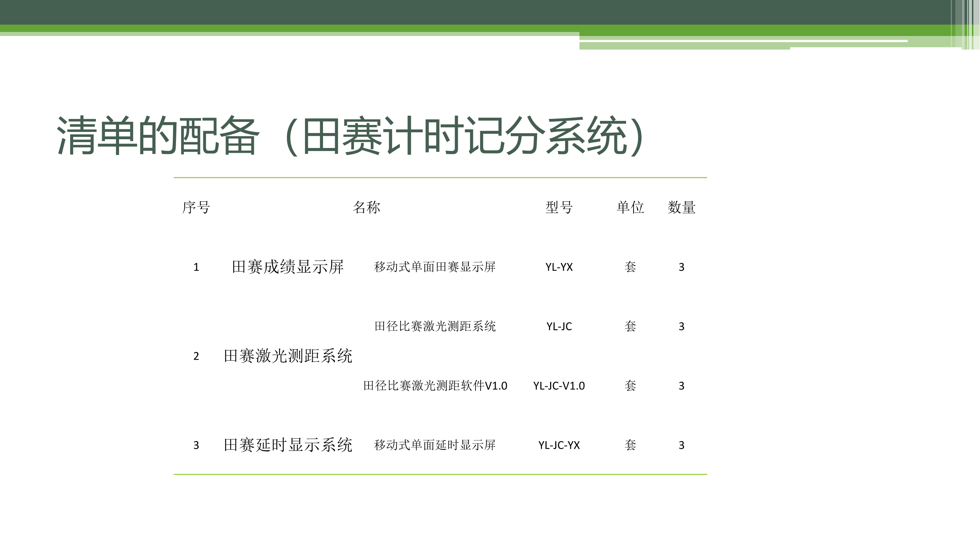980x551 pixels.
Task: Click the model cell YL-JC-YX
Action: [559, 445]
